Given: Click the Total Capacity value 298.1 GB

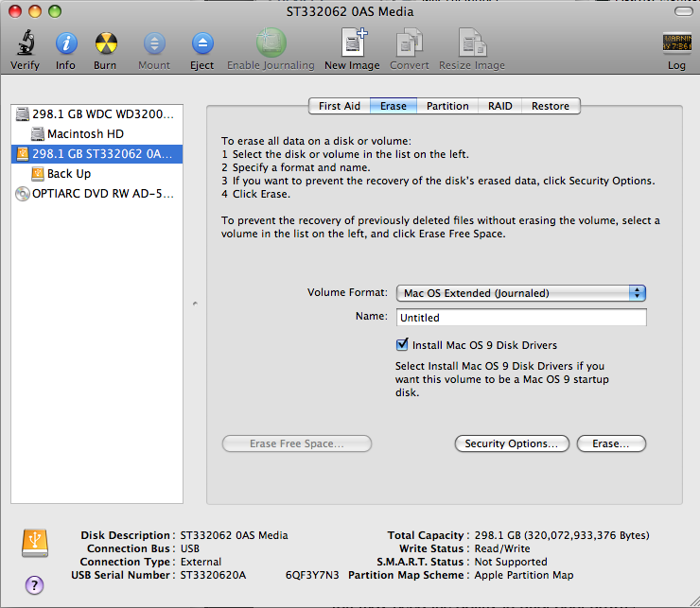Looking at the screenshot, I should [562, 535].
